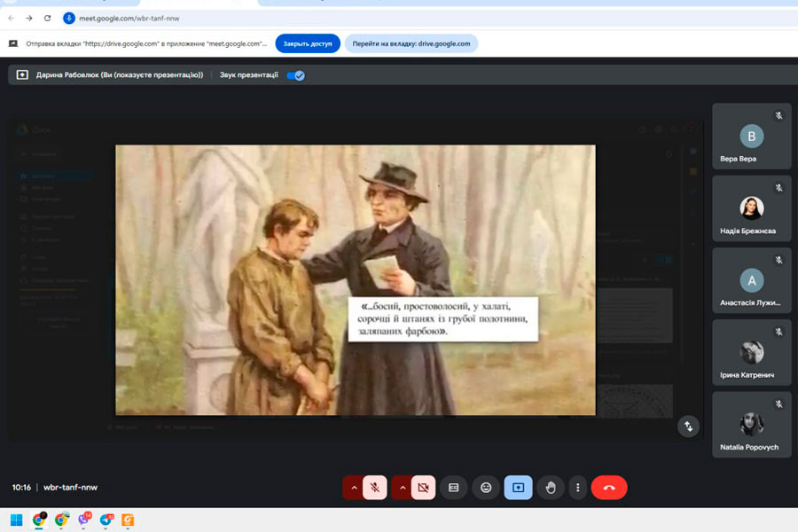Click 'Перейти на вкладку: drive.google.com' button

(411, 43)
